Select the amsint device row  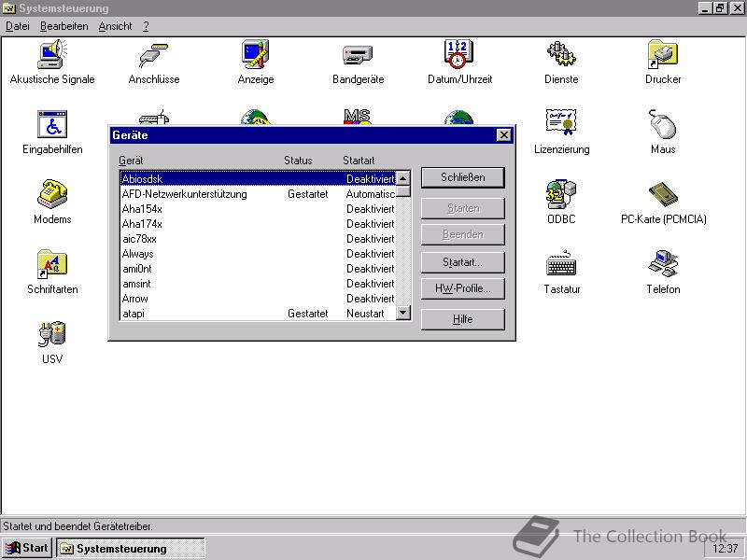[258, 284]
